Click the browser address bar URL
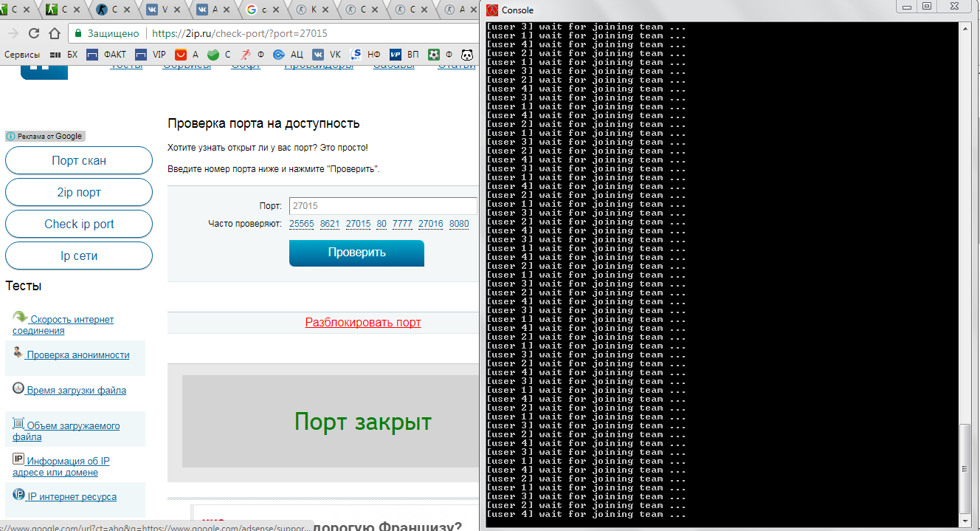 click(240, 33)
